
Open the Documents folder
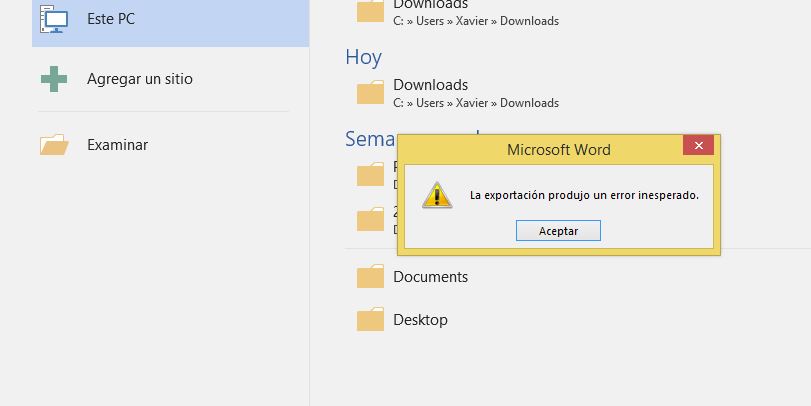pyautogui.click(x=430, y=277)
